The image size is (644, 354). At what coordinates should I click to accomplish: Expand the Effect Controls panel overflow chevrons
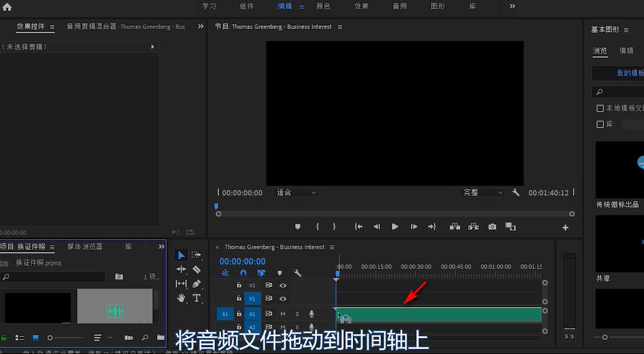[200, 26]
